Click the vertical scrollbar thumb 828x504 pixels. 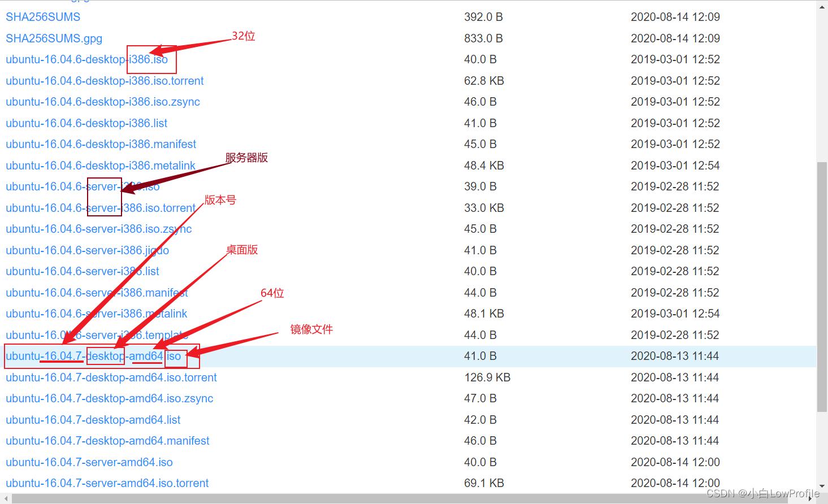[822, 287]
